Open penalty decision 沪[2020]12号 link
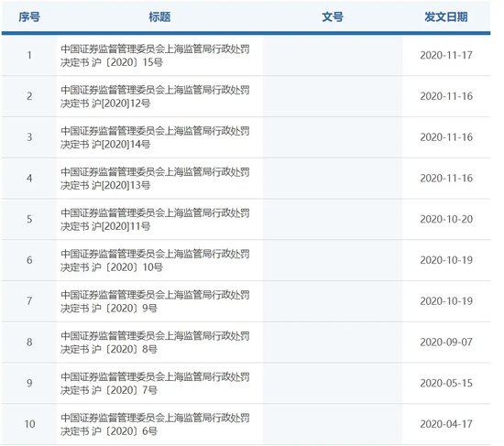Screen dimensions: 504x446 click(155, 96)
